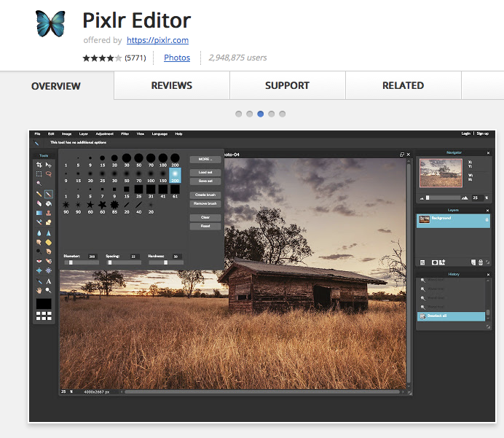Image resolution: width=504 pixels, height=438 pixels.
Task: Select the Gradient tool
Action: [39, 213]
